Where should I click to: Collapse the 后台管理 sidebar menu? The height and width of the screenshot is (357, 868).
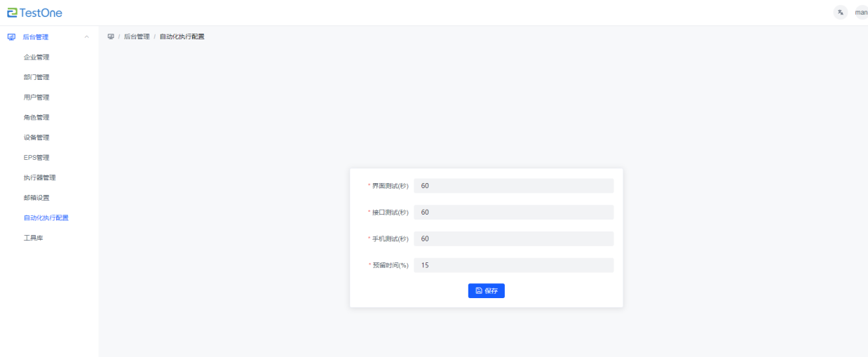(x=86, y=37)
